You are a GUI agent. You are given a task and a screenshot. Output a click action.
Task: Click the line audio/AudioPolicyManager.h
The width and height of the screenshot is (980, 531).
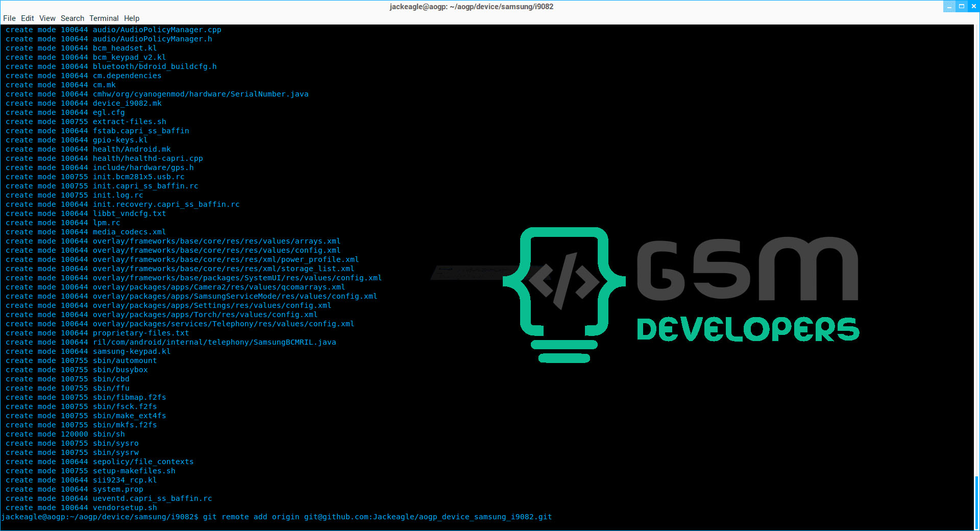tap(109, 39)
